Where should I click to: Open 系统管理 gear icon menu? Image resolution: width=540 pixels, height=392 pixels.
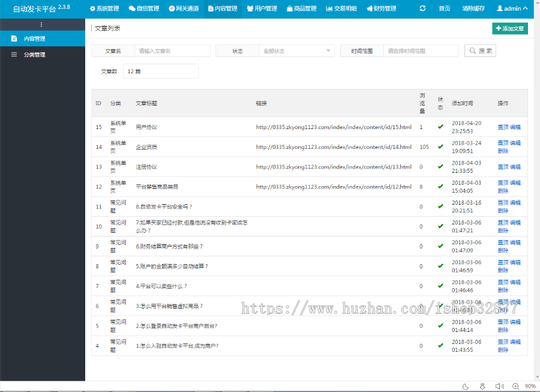click(x=94, y=8)
